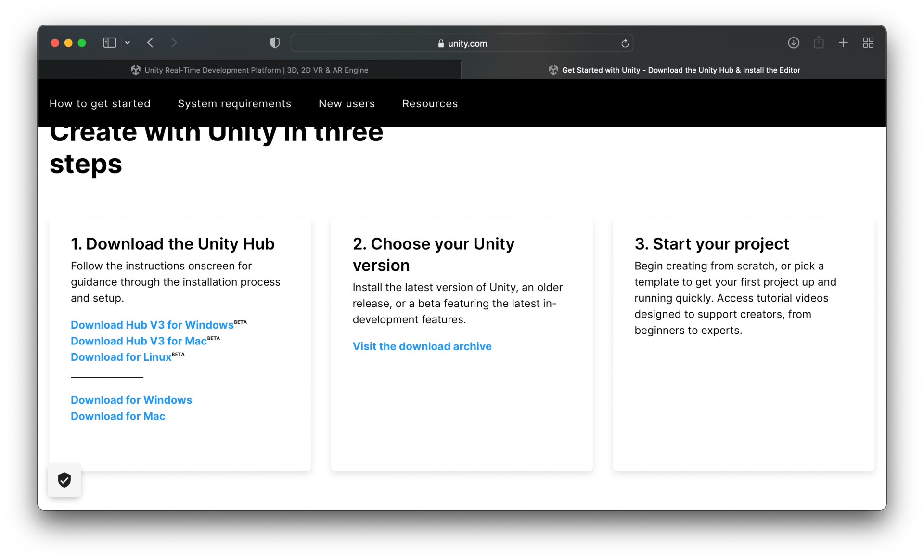Open the New users section
The image size is (924, 560).
tap(346, 103)
